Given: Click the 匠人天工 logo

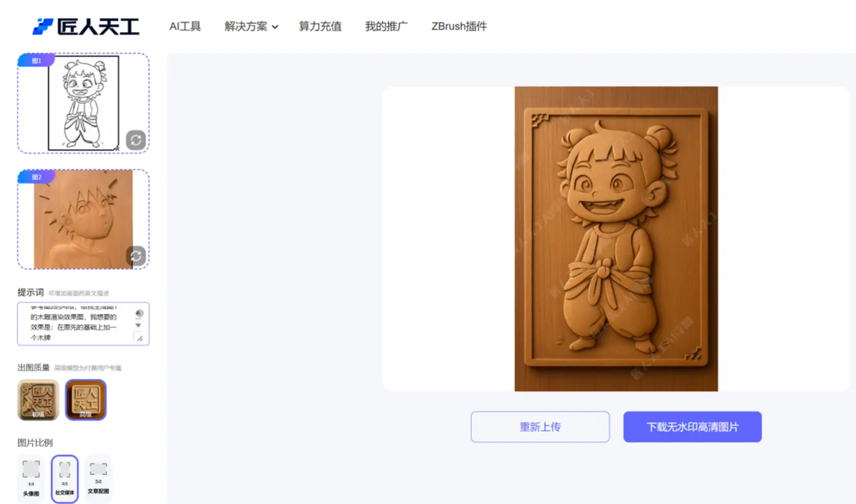Looking at the screenshot, I should click(86, 26).
